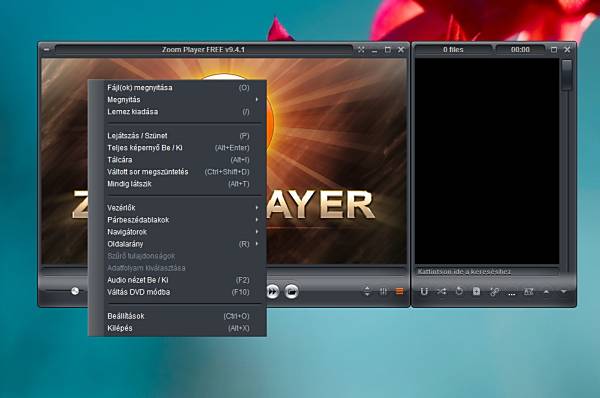The width and height of the screenshot is (600, 398).
Task: Toggle playlist repeat loop icon
Action: (459, 292)
